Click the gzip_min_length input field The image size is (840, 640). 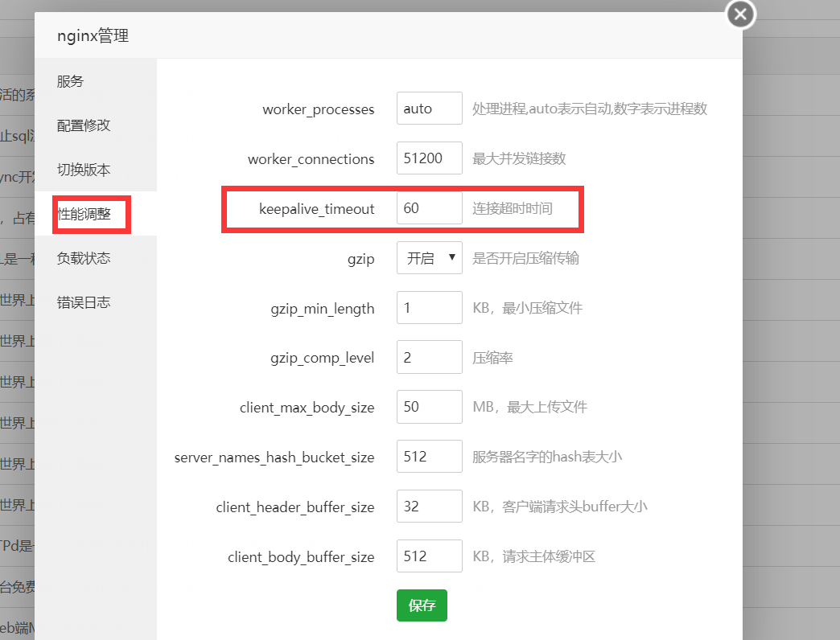coord(429,308)
